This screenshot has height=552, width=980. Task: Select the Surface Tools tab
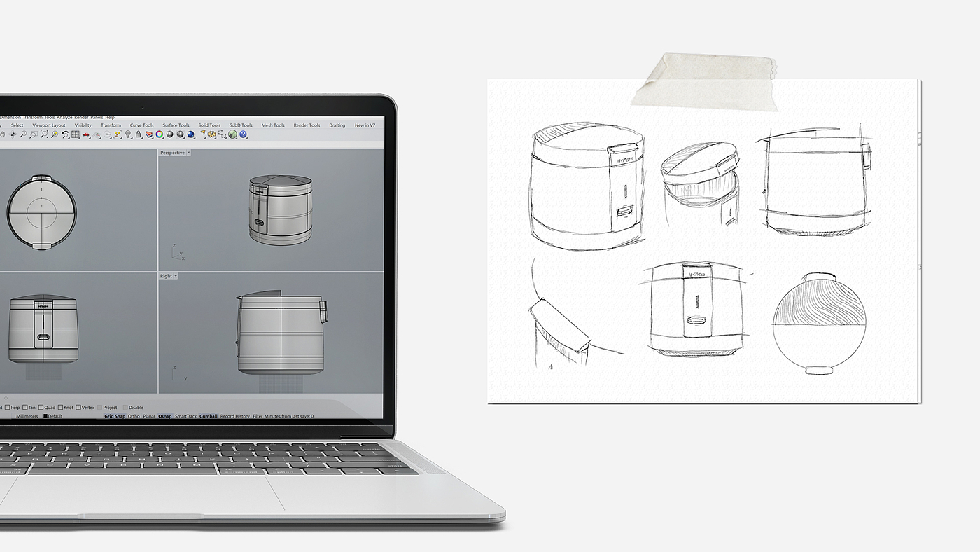click(176, 125)
